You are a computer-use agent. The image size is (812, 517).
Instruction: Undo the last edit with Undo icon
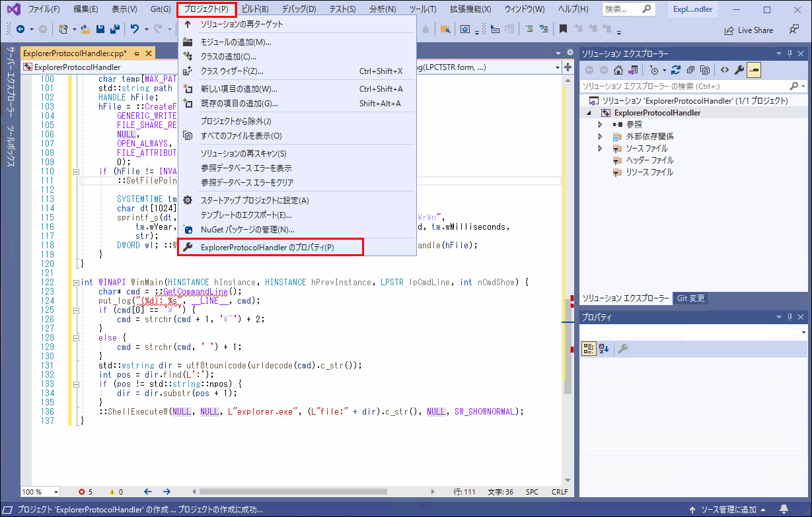point(135,29)
